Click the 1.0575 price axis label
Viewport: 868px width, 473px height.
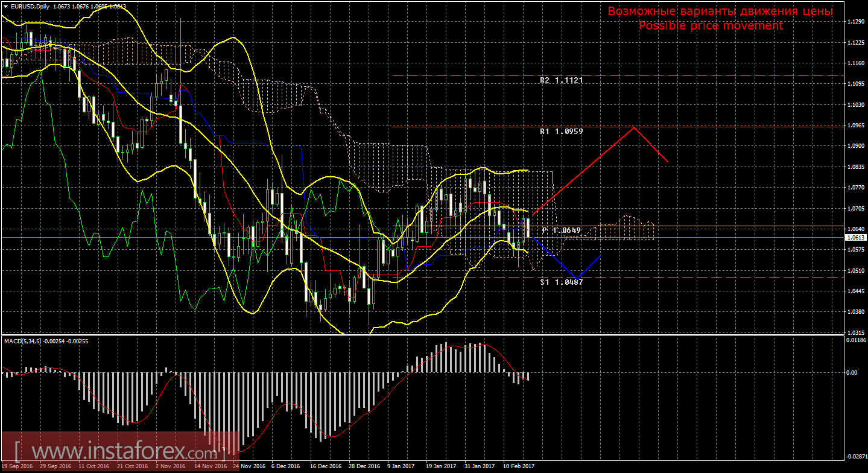tap(855, 249)
